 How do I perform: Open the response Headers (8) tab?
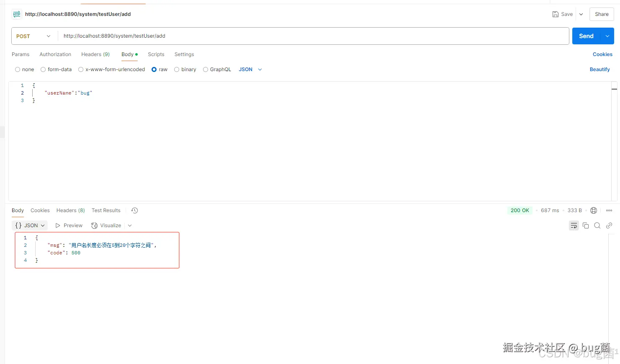point(71,210)
